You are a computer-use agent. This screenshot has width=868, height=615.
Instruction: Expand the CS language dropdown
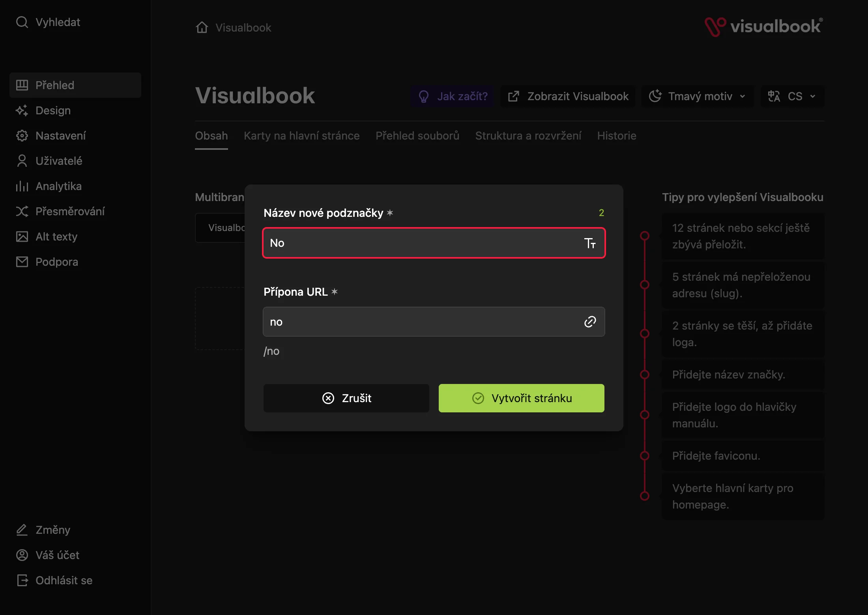point(792,96)
